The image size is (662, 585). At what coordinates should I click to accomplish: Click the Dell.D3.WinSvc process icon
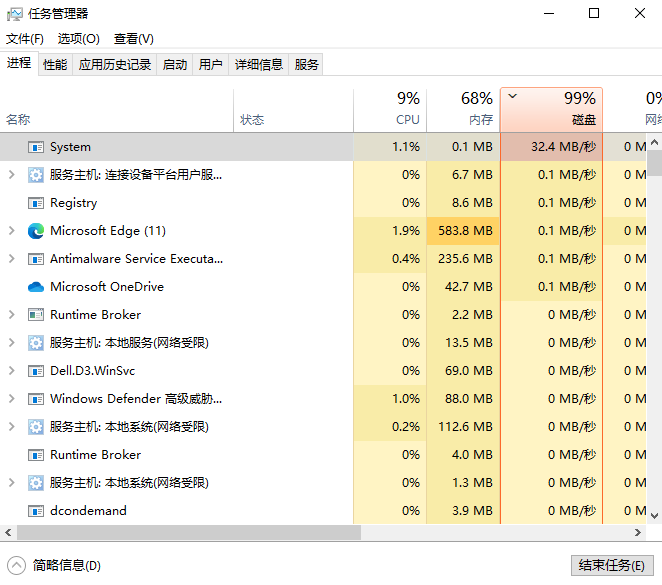tap(36, 371)
